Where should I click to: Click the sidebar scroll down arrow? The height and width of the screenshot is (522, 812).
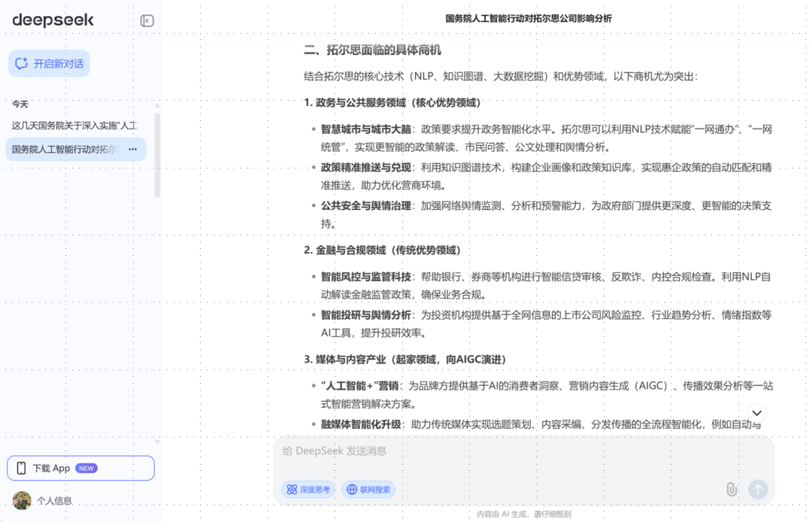point(157,442)
